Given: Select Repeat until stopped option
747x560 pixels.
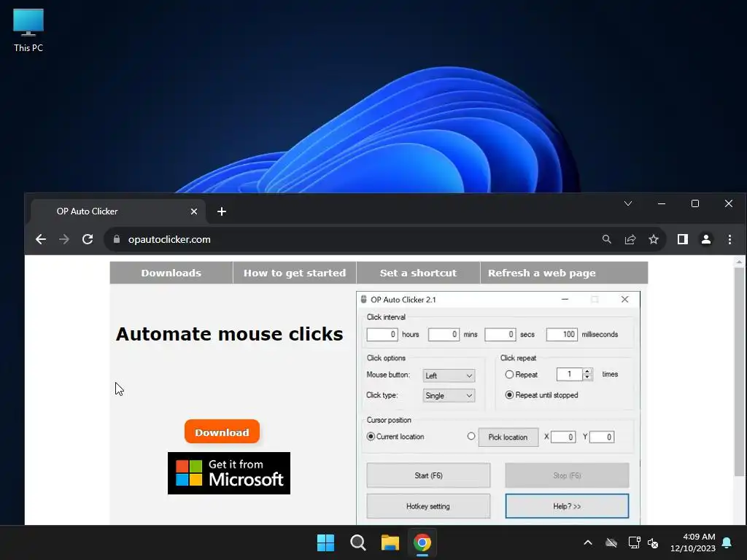Looking at the screenshot, I should 509,394.
